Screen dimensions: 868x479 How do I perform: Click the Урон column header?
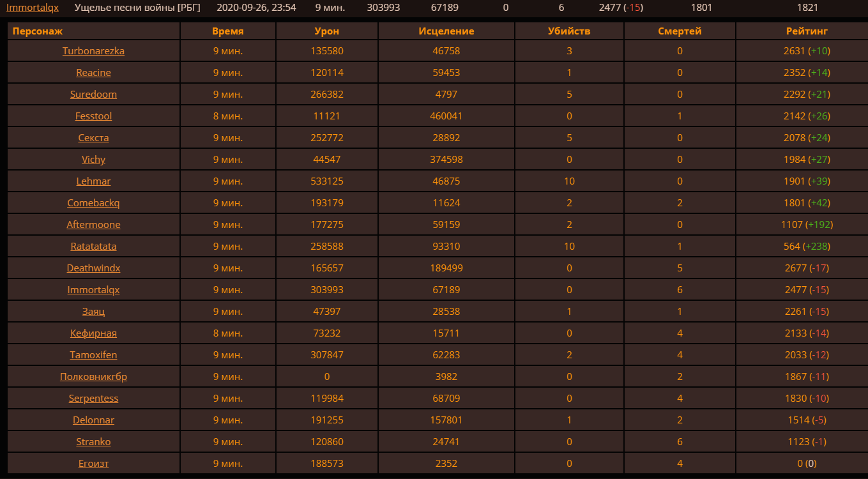point(327,31)
